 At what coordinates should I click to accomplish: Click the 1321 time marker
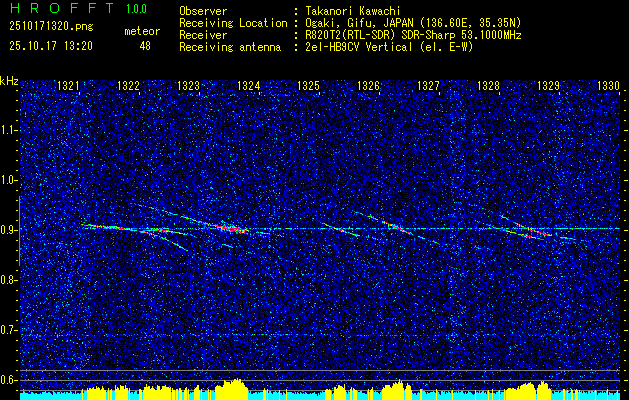coord(68,85)
